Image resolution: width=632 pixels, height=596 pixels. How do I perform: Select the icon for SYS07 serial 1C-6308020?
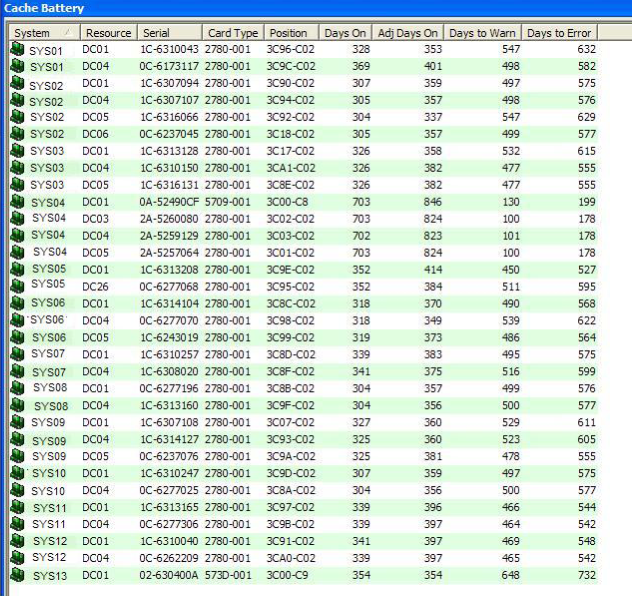[x=17, y=371]
